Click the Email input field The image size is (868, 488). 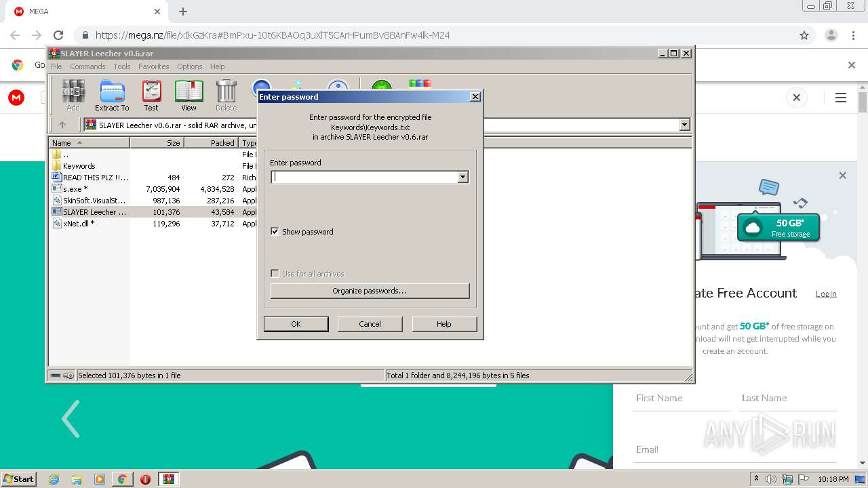736,449
